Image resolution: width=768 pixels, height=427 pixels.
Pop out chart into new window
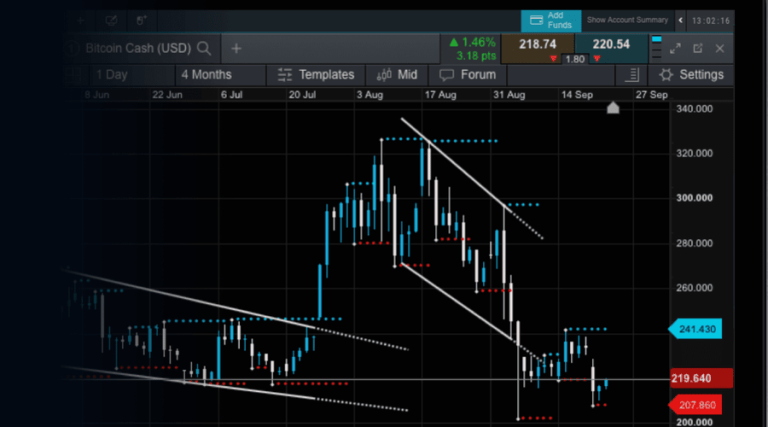698,48
